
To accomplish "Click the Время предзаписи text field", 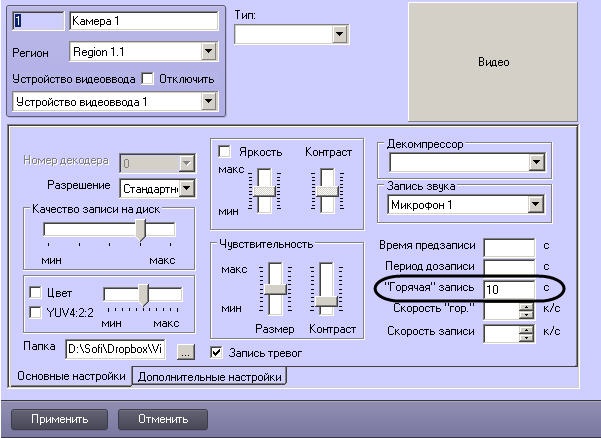I will [509, 247].
